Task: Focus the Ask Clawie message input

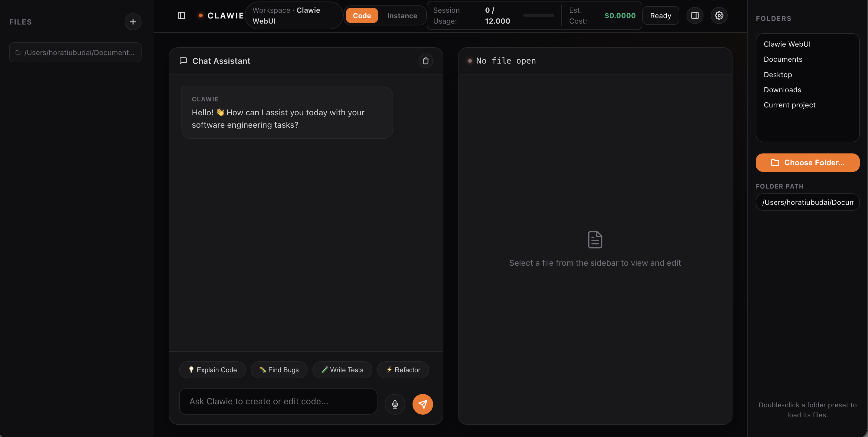Action: click(x=278, y=401)
